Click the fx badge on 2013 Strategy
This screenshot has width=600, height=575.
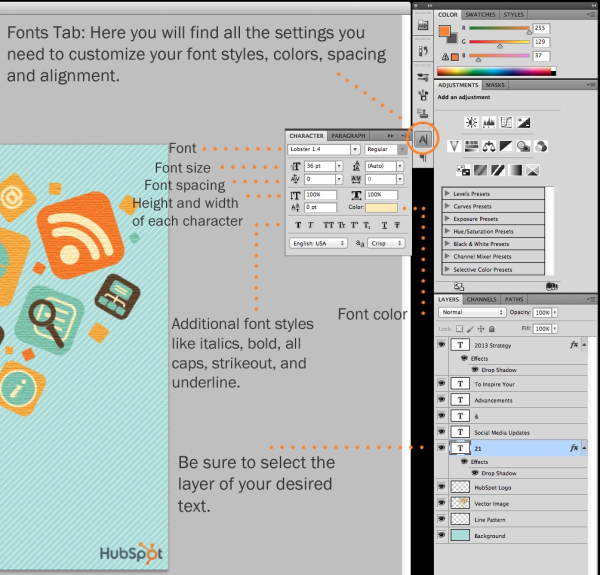pos(574,345)
